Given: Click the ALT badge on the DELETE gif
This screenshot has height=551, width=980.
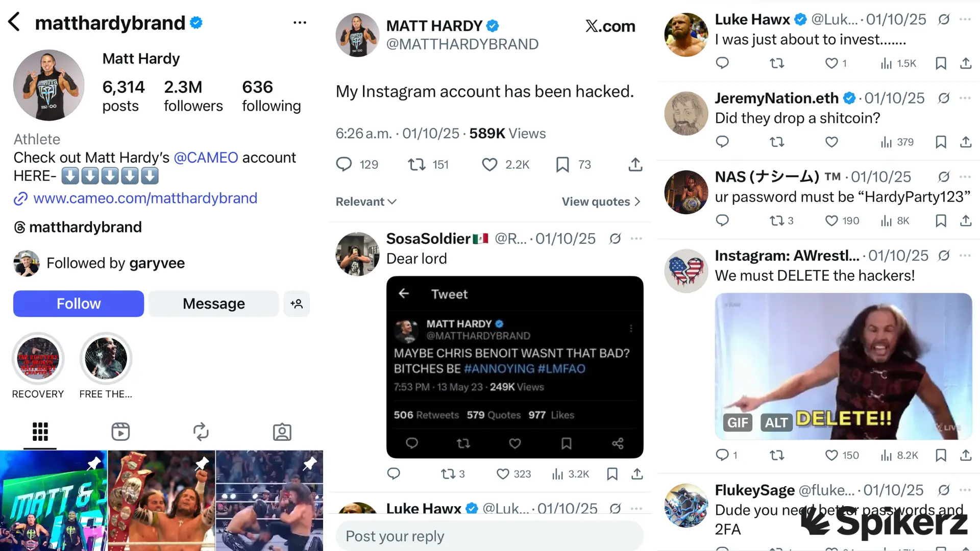Looking at the screenshot, I should click(776, 422).
